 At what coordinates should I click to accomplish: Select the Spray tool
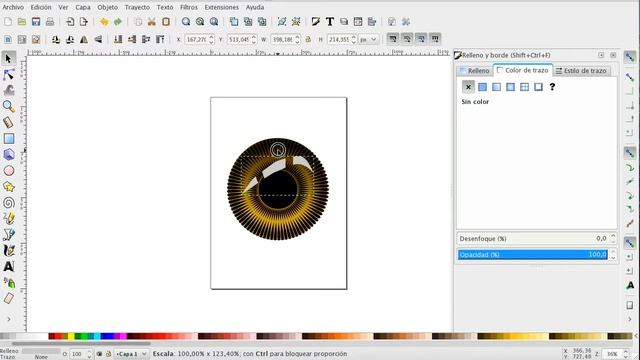(9, 282)
